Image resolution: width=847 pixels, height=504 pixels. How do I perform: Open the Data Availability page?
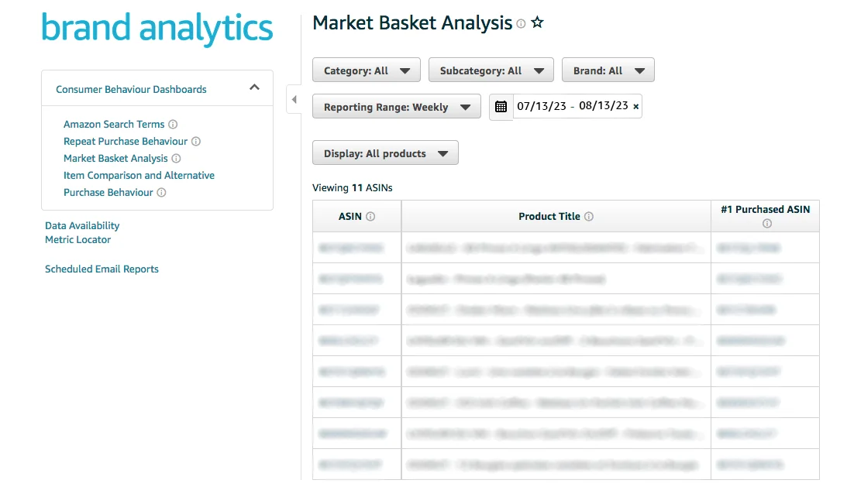[82, 225]
